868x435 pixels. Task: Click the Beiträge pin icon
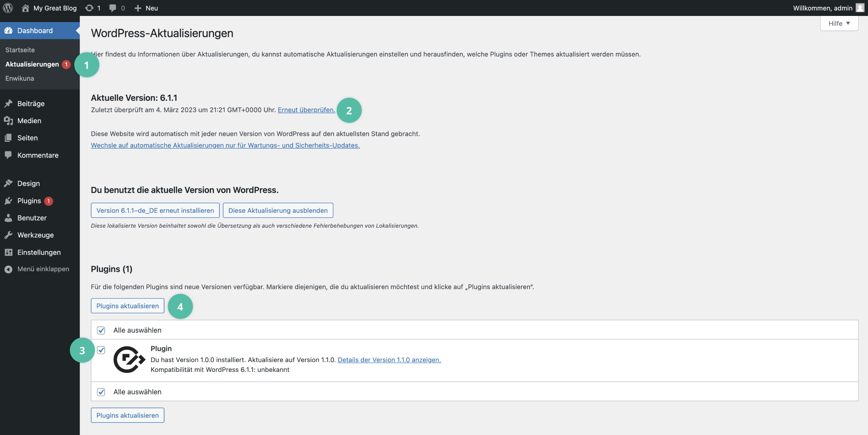click(x=8, y=103)
